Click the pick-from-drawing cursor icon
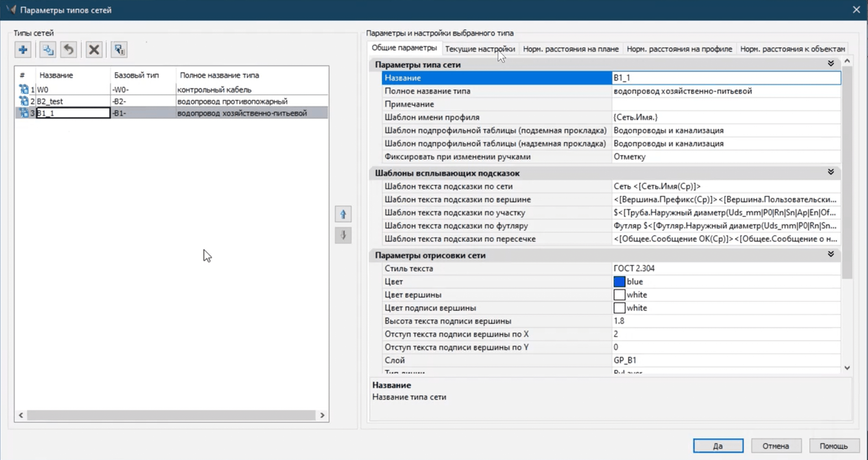868x460 pixels. [119, 50]
